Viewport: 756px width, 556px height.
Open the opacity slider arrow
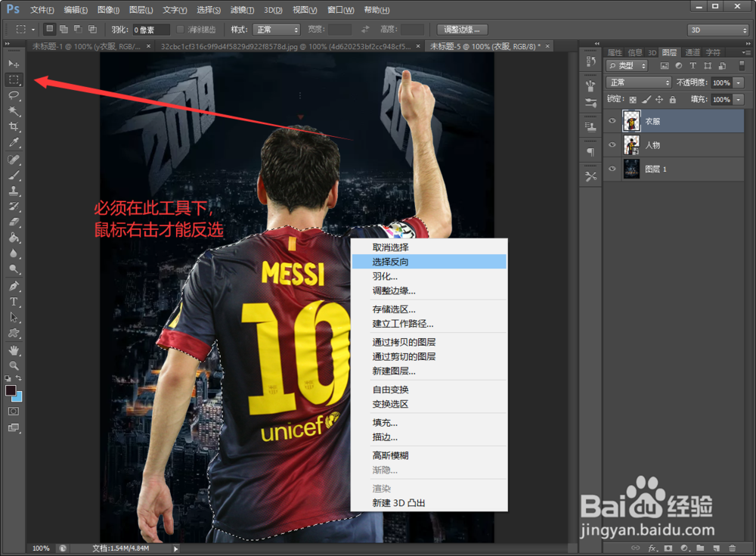pos(739,82)
